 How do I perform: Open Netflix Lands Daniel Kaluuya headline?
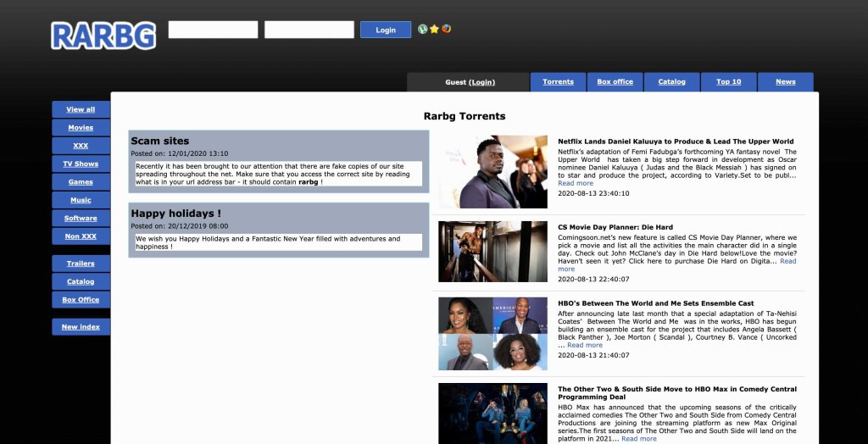click(x=676, y=142)
